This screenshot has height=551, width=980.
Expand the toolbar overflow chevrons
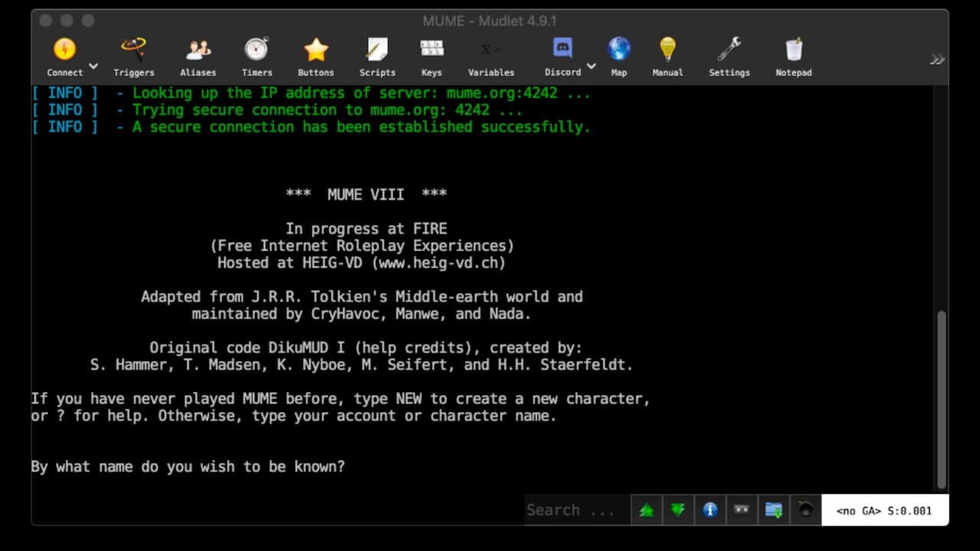tap(937, 57)
